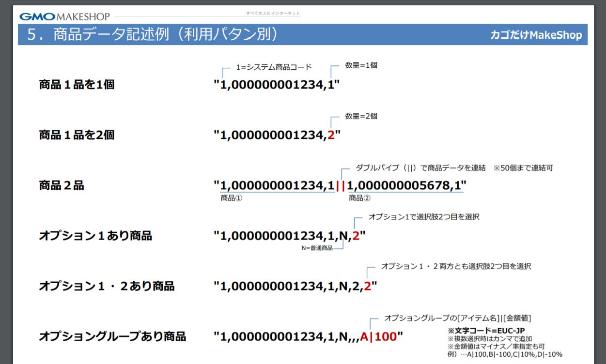The width and height of the screenshot is (606, 364).
Task: Click the 商品① caption
Action: point(231,198)
